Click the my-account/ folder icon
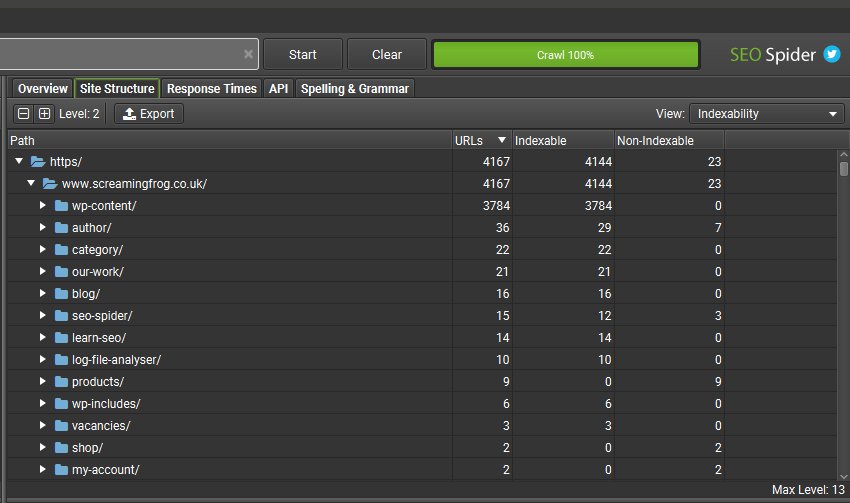The height and width of the screenshot is (503, 850). point(61,469)
